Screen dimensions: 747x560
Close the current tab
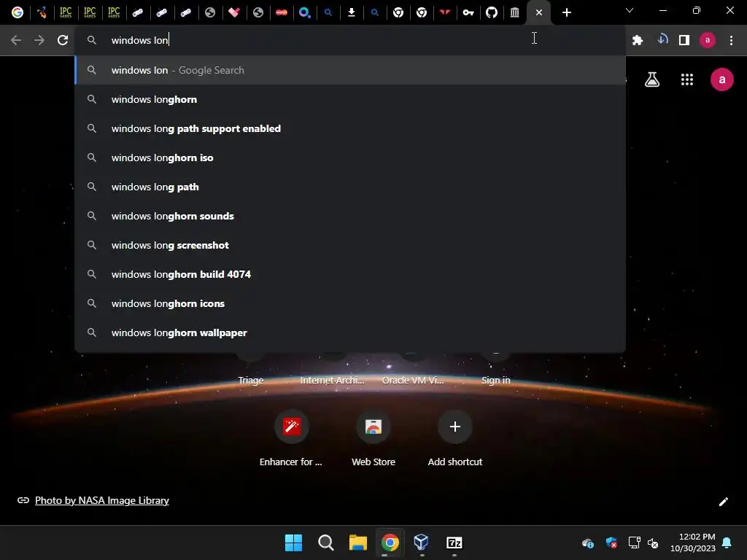point(539,12)
